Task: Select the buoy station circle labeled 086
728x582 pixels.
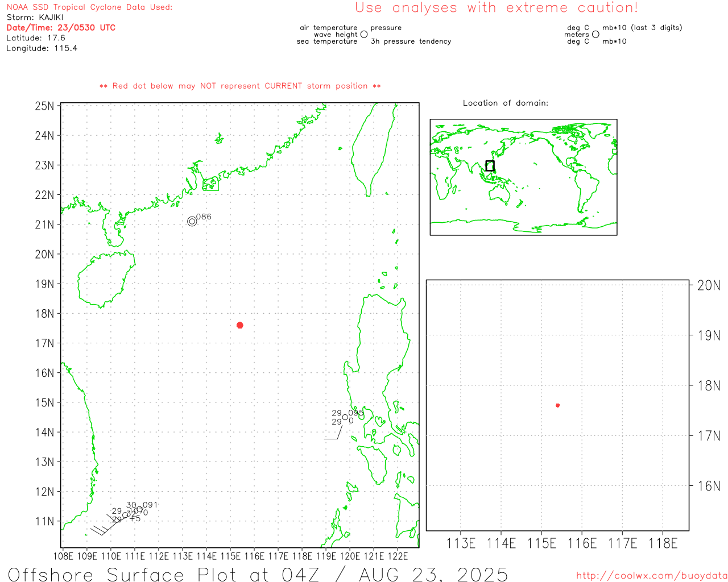Action: coord(192,221)
